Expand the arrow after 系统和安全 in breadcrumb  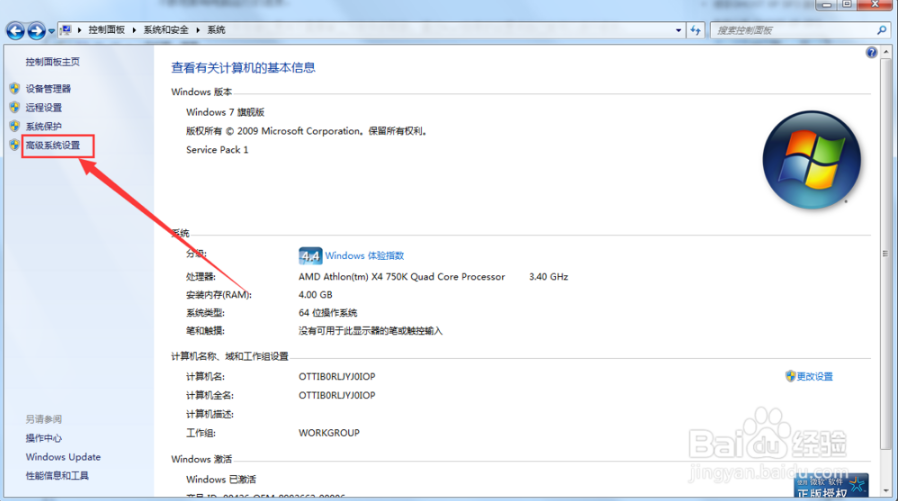coord(201,30)
